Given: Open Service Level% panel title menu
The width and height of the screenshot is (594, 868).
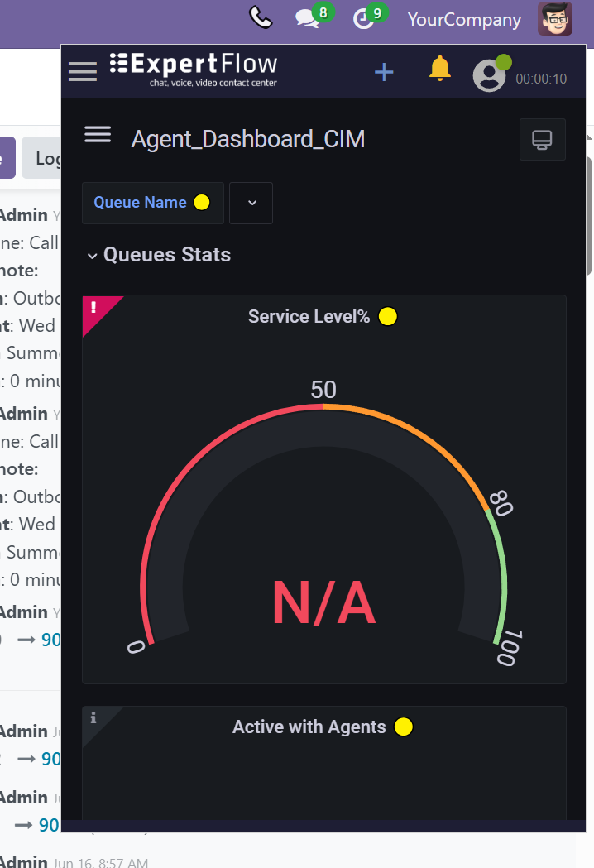Looking at the screenshot, I should tap(309, 316).
